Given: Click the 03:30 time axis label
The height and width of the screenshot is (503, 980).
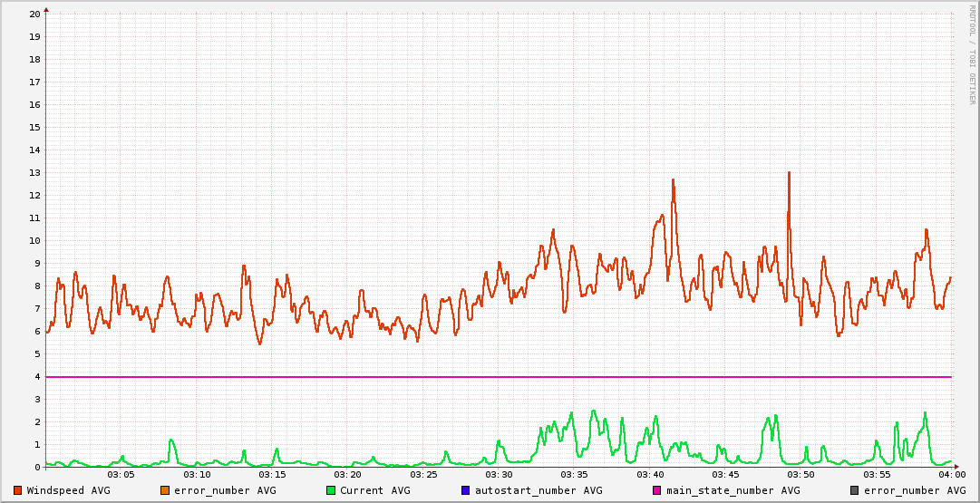Looking at the screenshot, I should click(x=499, y=475).
